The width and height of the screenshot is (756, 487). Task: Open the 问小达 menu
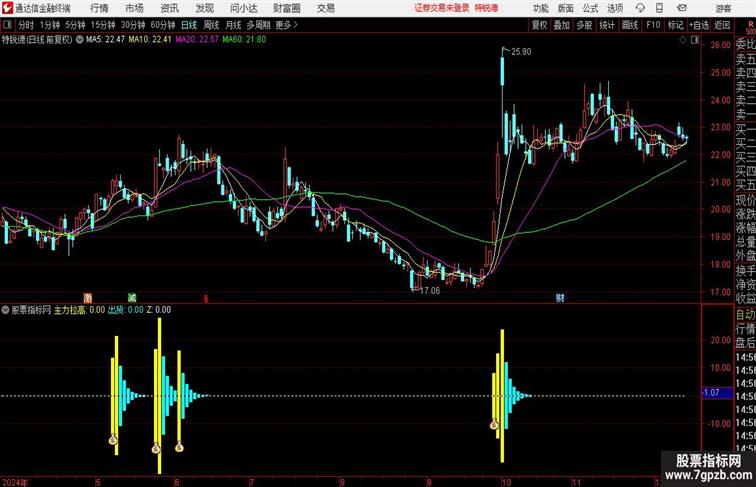(243, 8)
